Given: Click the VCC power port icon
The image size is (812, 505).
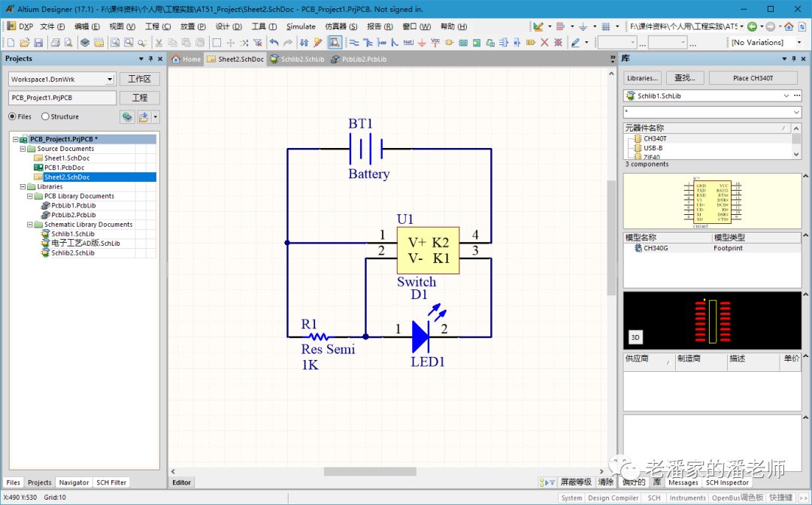Looking at the screenshot, I should [x=435, y=43].
